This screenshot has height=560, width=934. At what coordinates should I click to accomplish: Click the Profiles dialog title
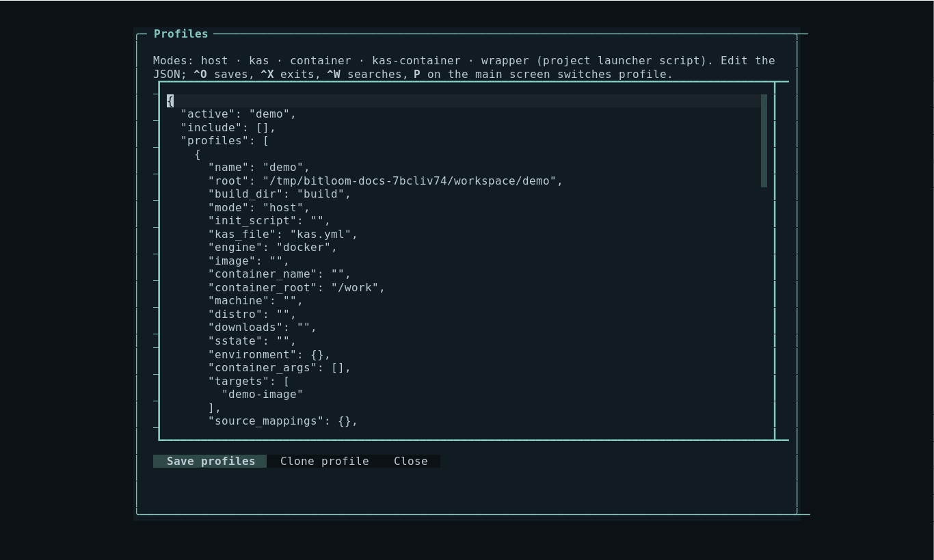click(x=181, y=34)
